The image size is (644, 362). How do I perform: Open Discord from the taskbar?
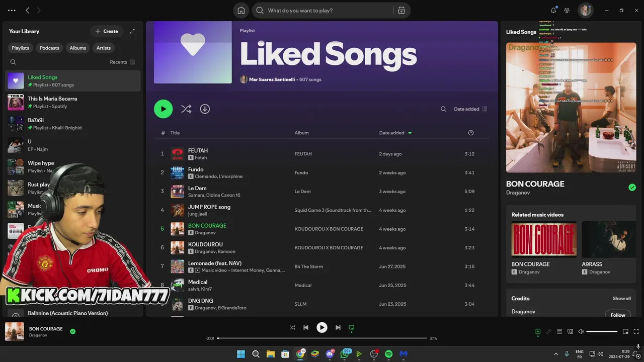point(330,354)
